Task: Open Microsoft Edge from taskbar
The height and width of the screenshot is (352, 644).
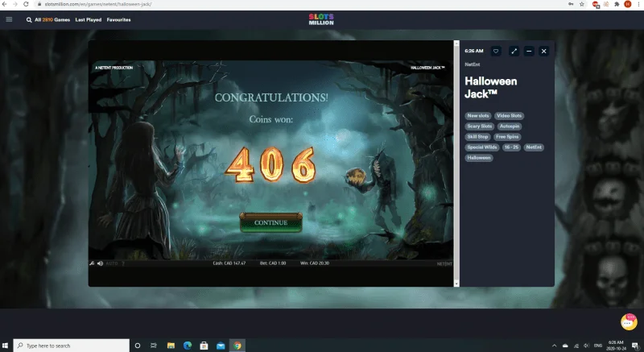Action: [x=188, y=346]
